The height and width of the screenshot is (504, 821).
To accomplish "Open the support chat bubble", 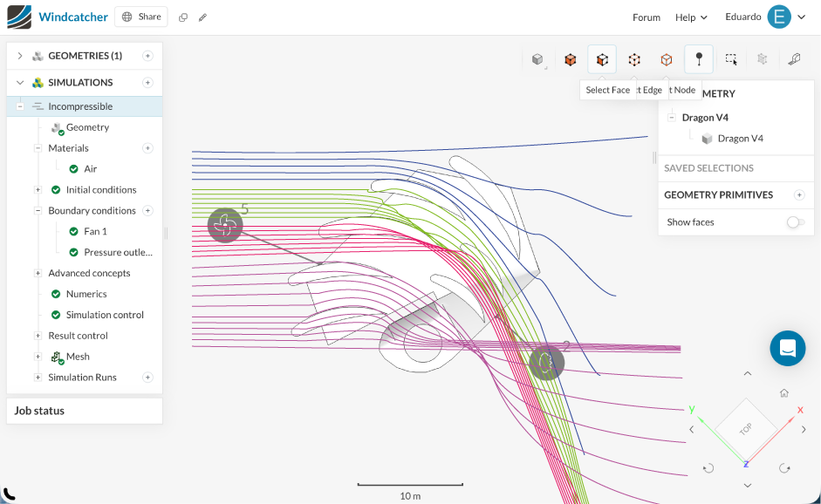I will click(787, 348).
